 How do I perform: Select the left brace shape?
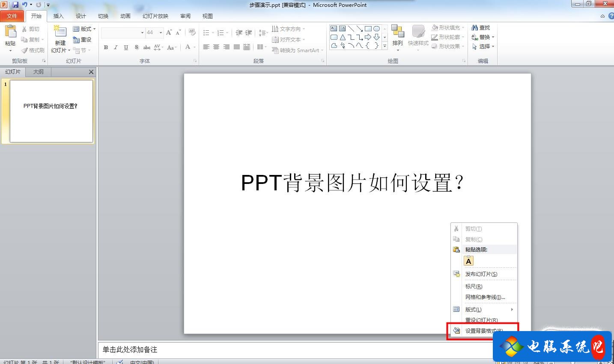[x=368, y=46]
